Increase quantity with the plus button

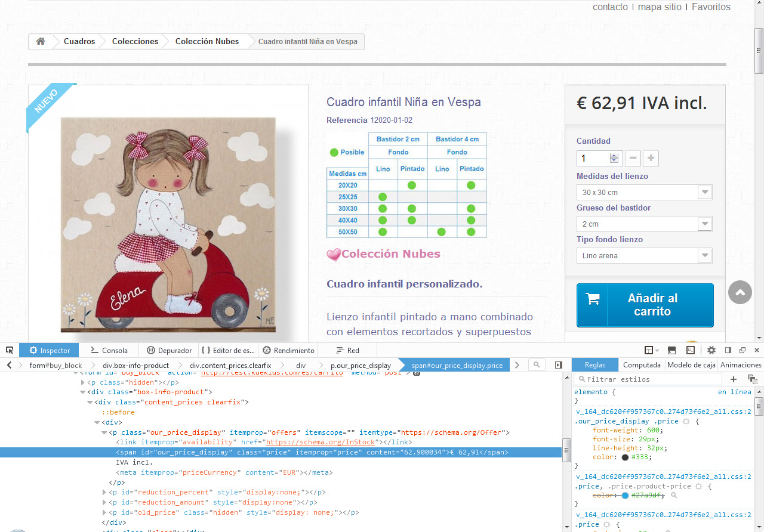(x=651, y=158)
